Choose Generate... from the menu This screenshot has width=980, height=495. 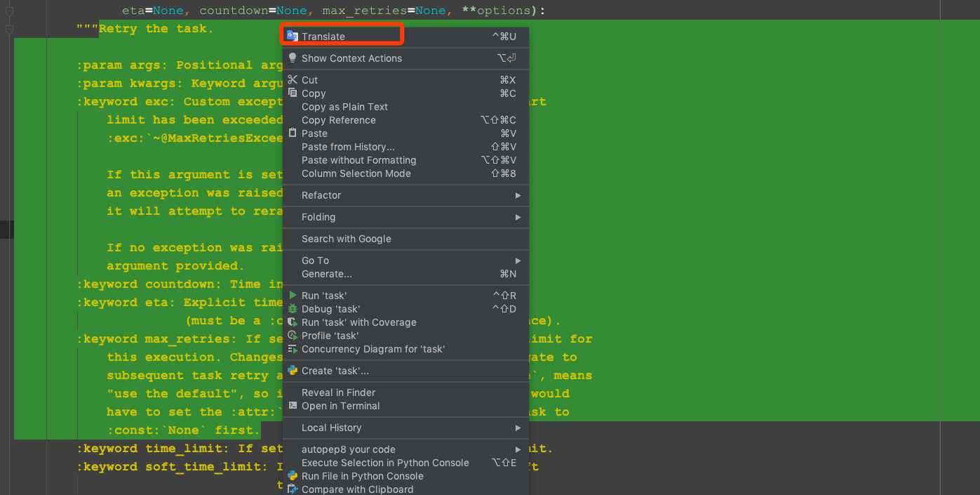[405, 274]
